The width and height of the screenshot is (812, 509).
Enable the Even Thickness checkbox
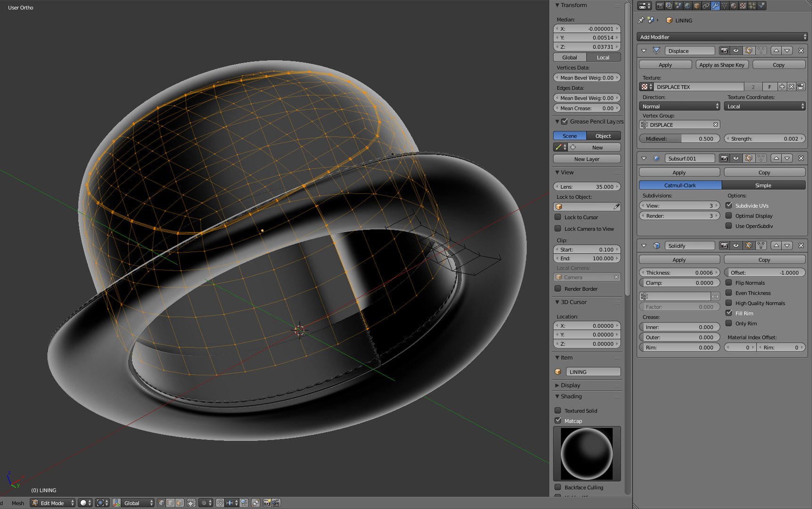[729, 293]
